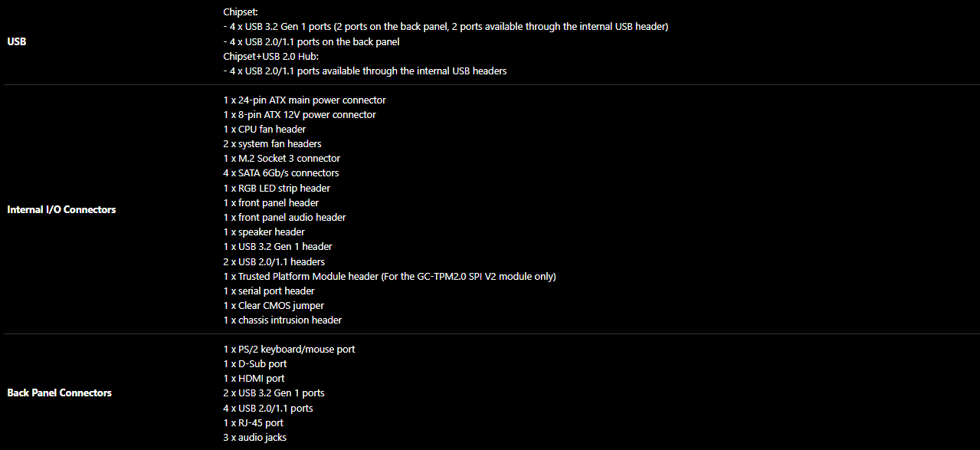The width and height of the screenshot is (980, 450).
Task: Select the CPU fan header line
Action: tap(264, 130)
